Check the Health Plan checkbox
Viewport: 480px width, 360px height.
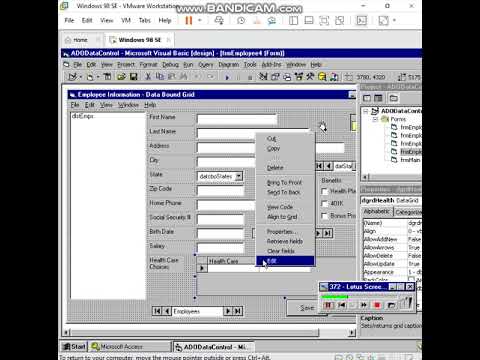point(324,191)
